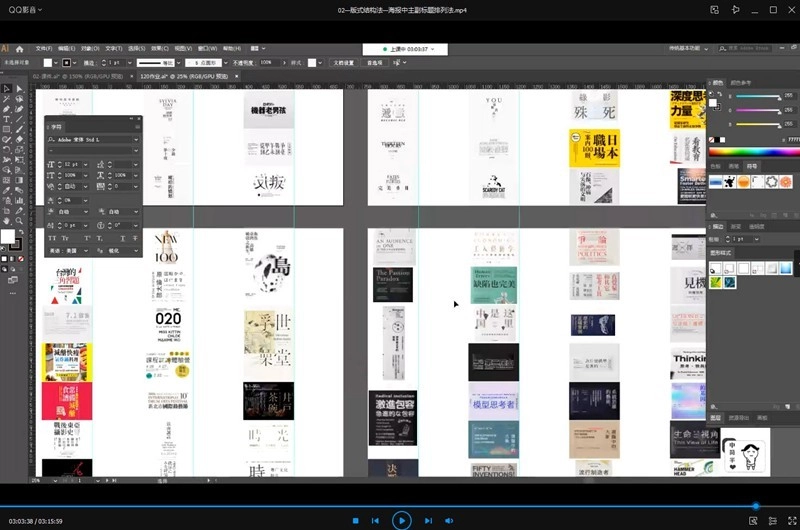The height and width of the screenshot is (530, 800).
Task: Click the 文档设置 button
Action: tap(343, 62)
